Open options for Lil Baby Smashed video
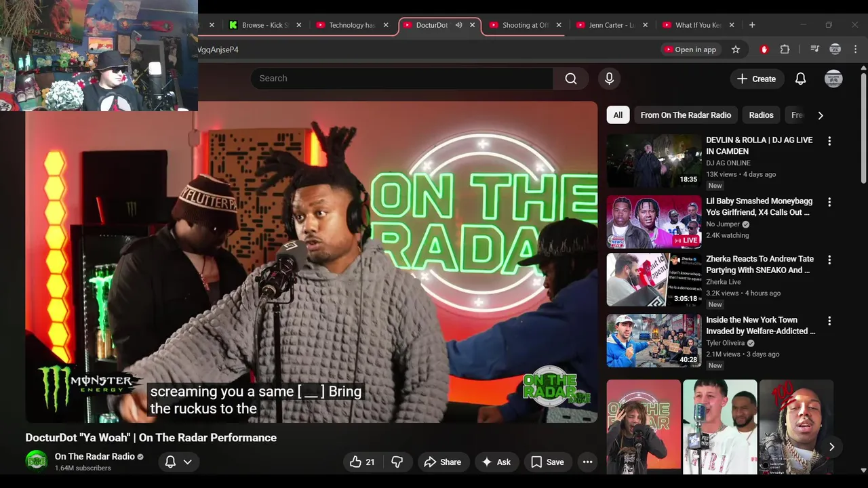This screenshot has height=488, width=868. [x=829, y=202]
